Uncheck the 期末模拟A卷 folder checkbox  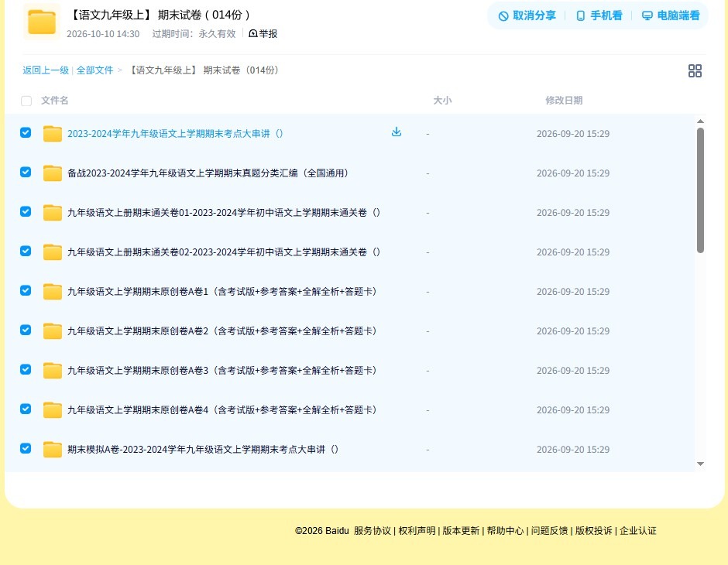[26, 448]
